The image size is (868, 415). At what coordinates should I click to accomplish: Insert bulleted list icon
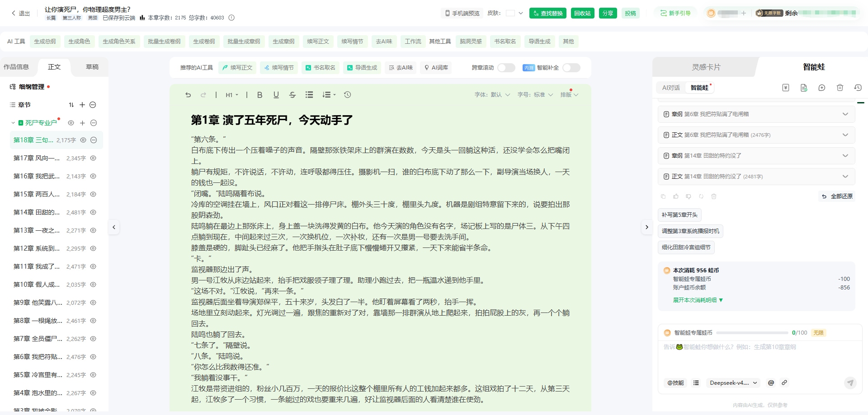point(309,95)
